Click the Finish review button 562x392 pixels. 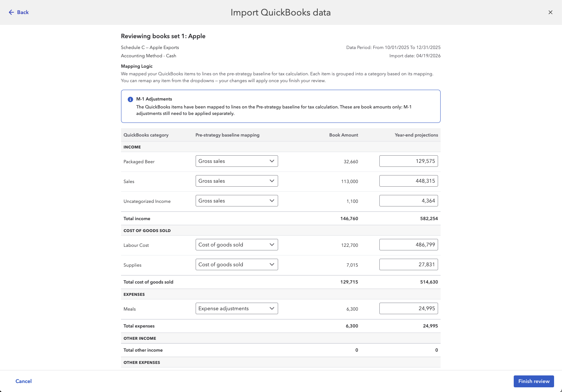(x=534, y=381)
